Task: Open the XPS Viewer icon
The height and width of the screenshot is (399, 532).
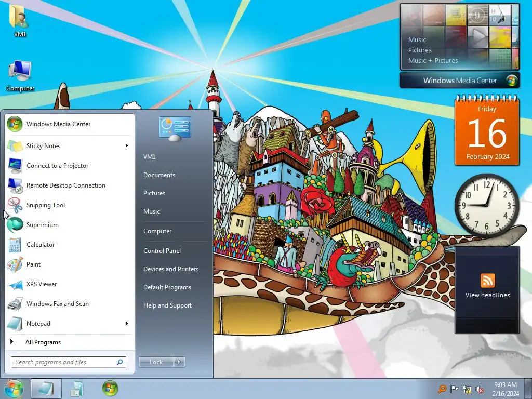Action: coord(15,284)
